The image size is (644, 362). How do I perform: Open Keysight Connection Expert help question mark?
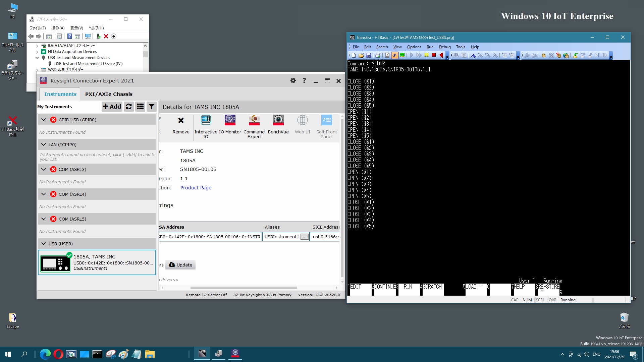(304, 80)
